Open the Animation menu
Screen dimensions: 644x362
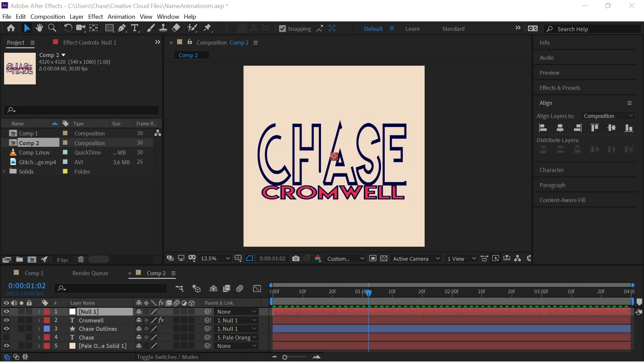(x=121, y=16)
